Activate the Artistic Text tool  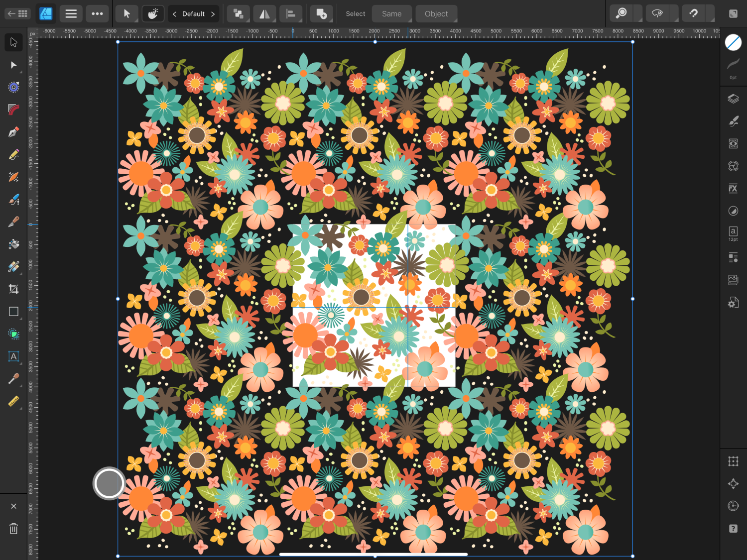pyautogui.click(x=13, y=356)
